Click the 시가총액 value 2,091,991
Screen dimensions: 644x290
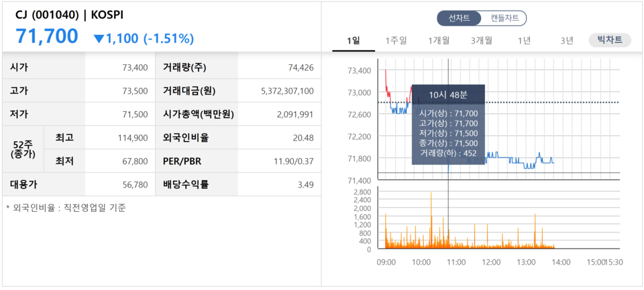(x=295, y=115)
